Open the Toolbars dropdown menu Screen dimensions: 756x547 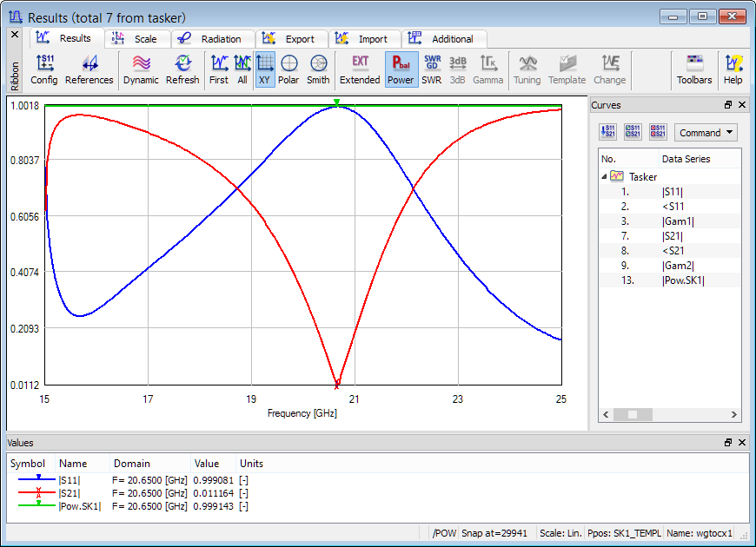coord(694,69)
